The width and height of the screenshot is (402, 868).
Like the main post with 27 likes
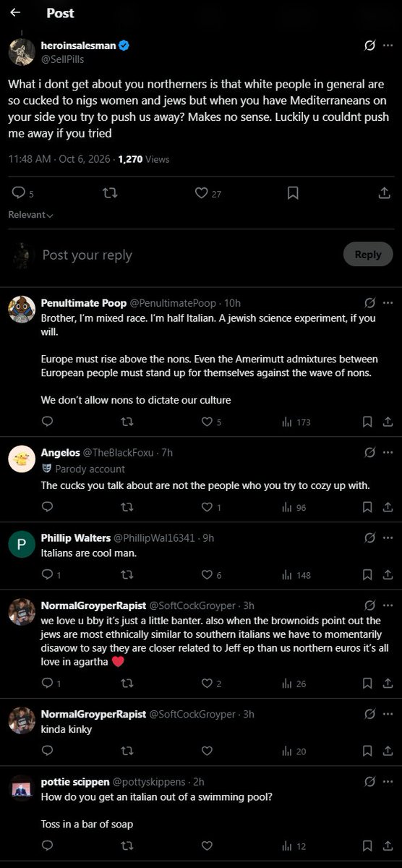(202, 193)
